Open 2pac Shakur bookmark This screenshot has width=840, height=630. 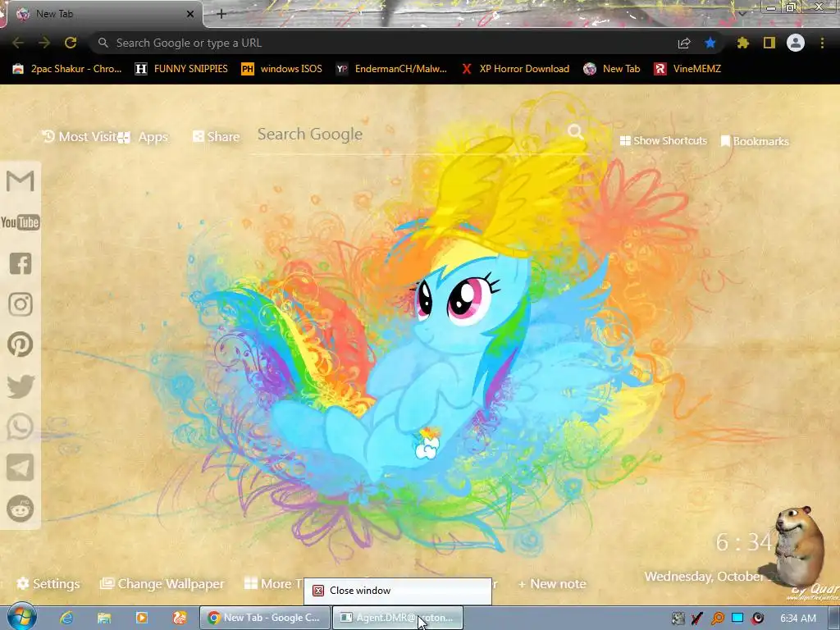pos(67,69)
